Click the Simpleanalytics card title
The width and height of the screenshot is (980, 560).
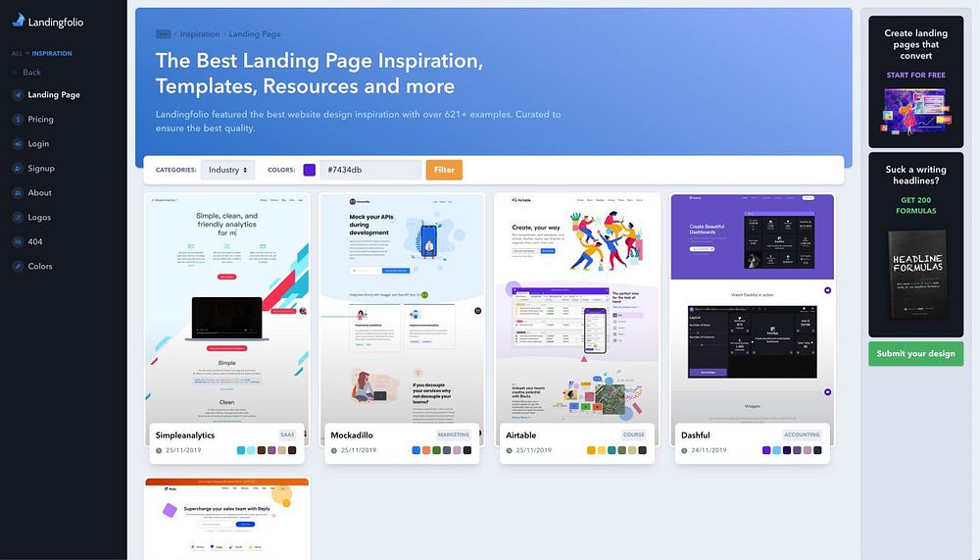pos(185,434)
